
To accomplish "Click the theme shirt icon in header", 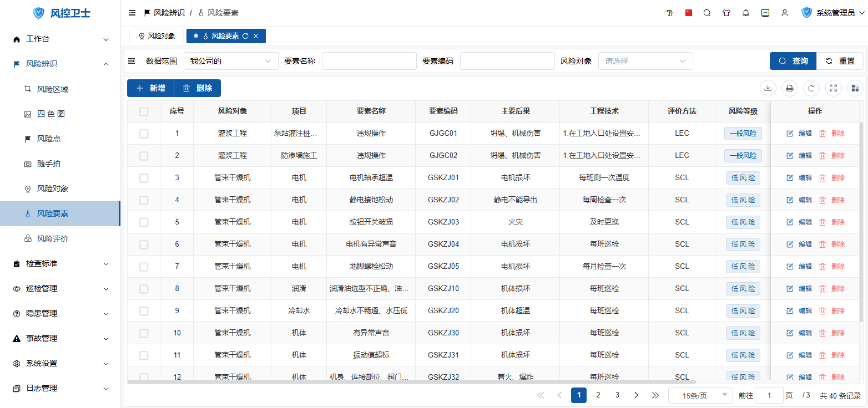I will pyautogui.click(x=726, y=13).
